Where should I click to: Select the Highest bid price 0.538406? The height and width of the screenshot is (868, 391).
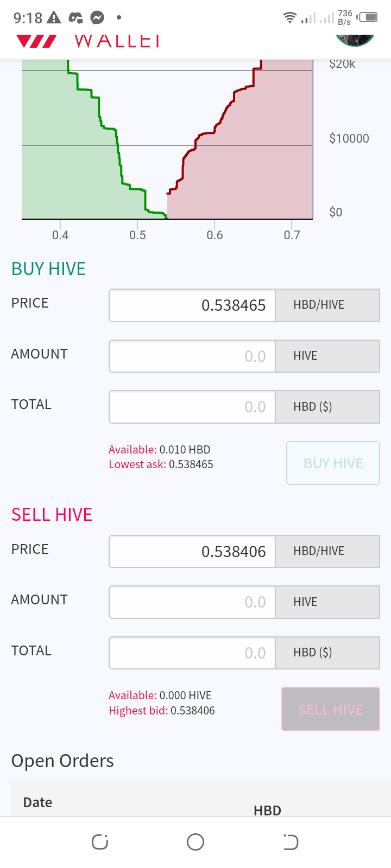tap(193, 711)
